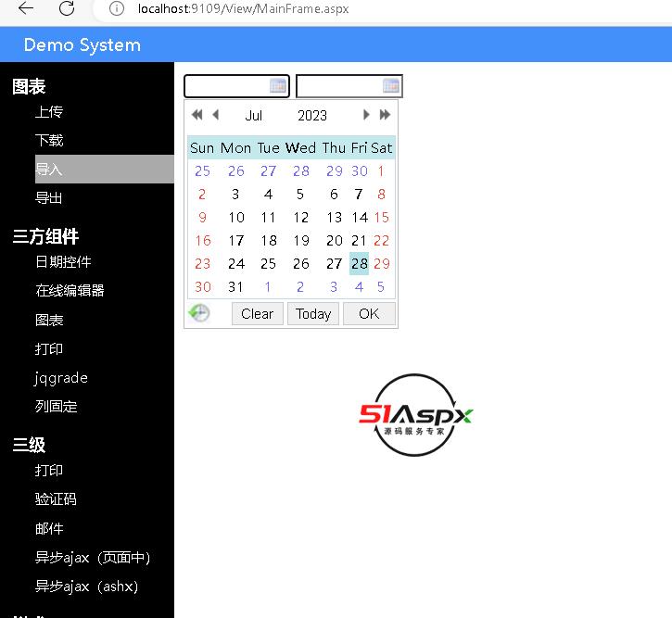Image resolution: width=672 pixels, height=618 pixels.
Task: Pick July 10 in calendar
Action: tap(236, 217)
